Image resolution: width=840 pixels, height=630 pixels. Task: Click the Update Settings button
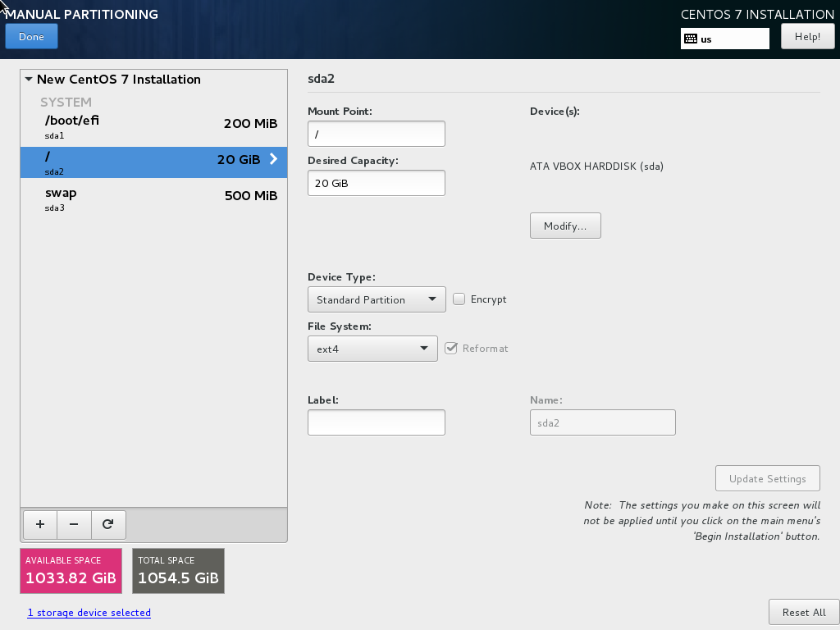point(767,478)
